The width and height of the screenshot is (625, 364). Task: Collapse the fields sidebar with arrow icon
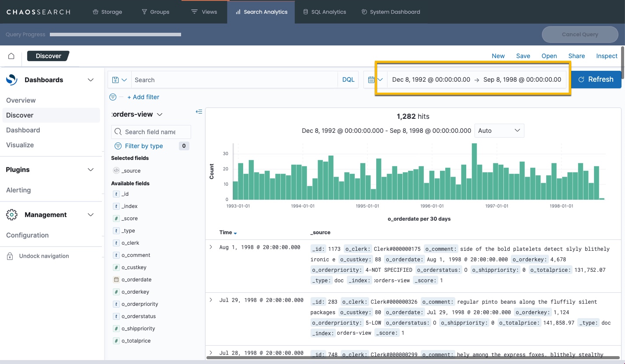coord(199,112)
